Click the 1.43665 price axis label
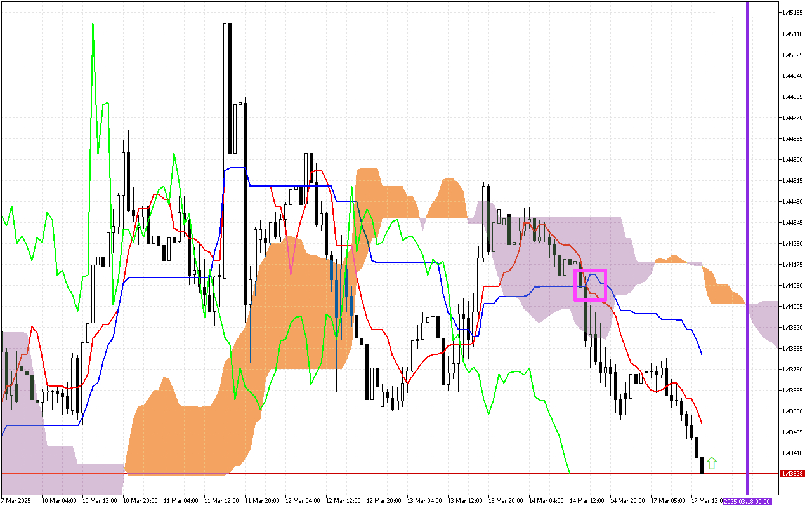This screenshot has width=812, height=508. pyautogui.click(x=792, y=390)
